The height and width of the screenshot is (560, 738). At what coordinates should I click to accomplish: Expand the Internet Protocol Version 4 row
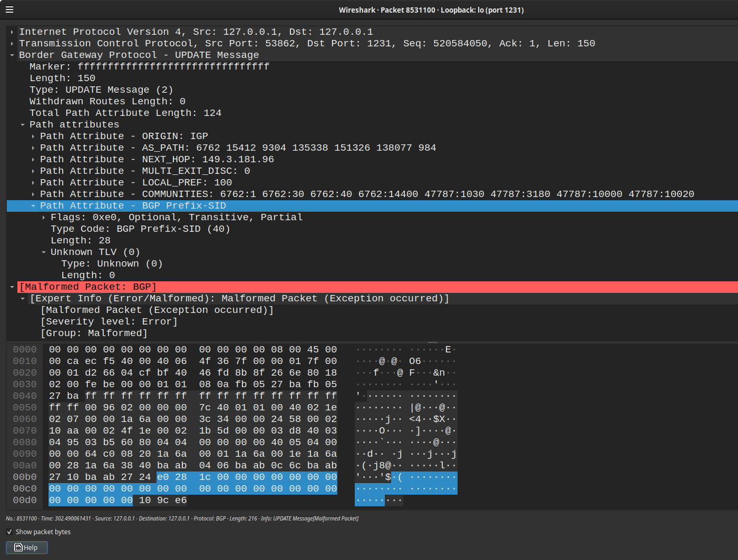pos(12,32)
